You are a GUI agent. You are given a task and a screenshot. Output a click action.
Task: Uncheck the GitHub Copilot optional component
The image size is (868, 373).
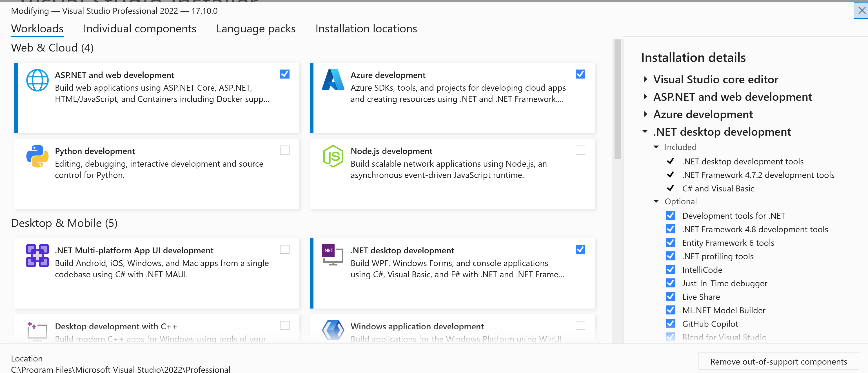[670, 324]
